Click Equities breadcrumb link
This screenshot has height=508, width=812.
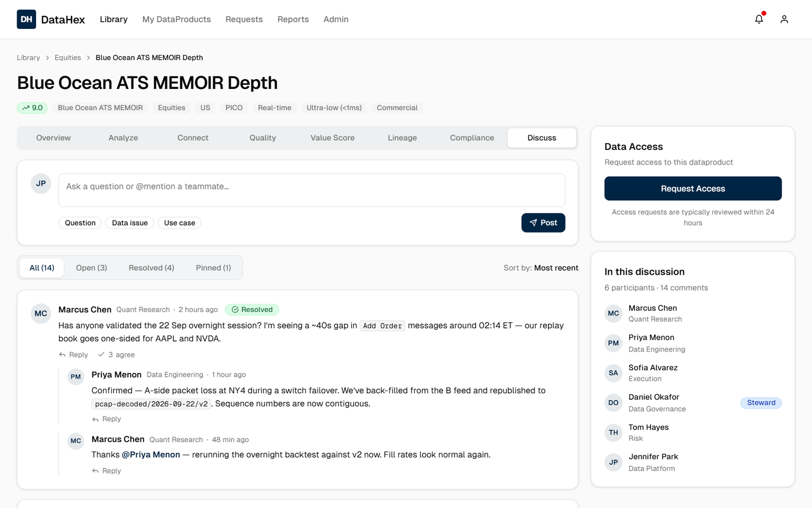pyautogui.click(x=68, y=57)
